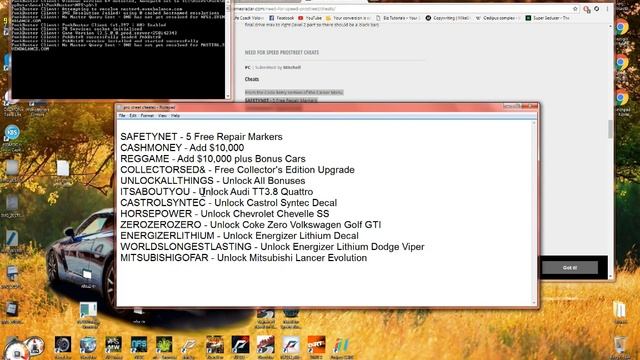Click the SAFETYNET cheat line in Notepad
The width and height of the screenshot is (640, 360).
tap(201, 137)
